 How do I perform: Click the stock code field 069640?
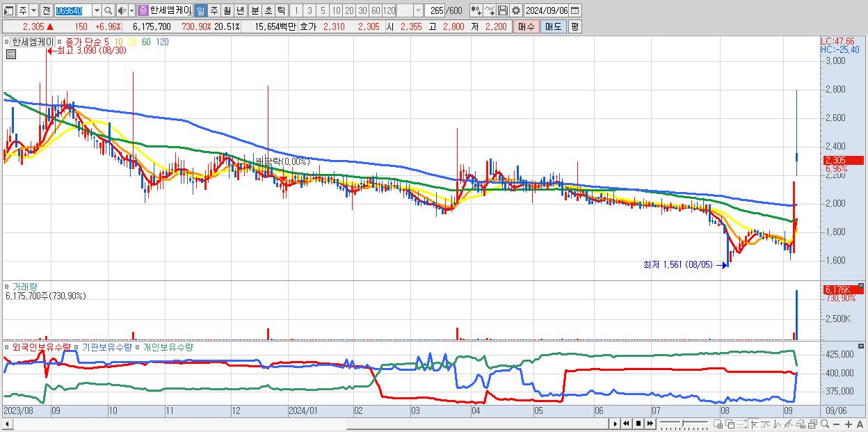click(x=72, y=10)
